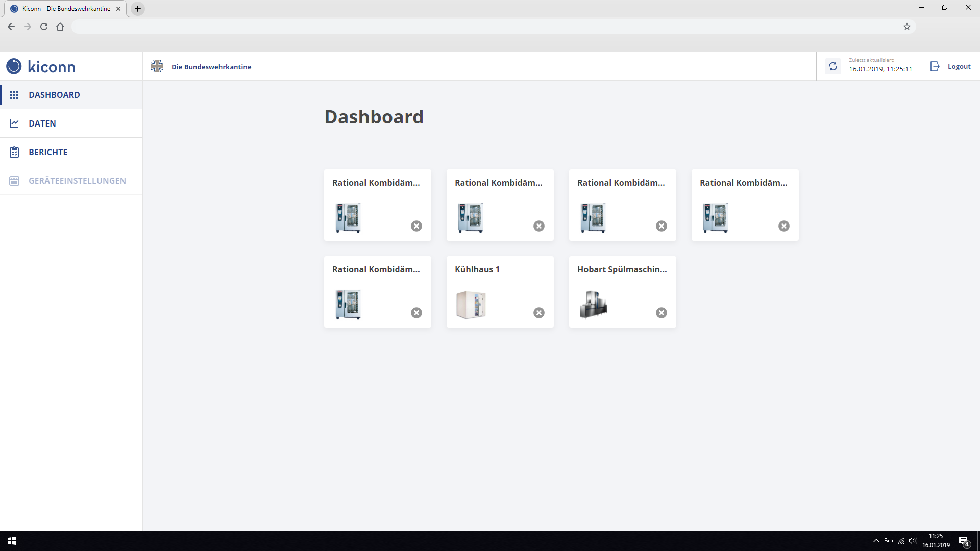Click X icon on fourth top-row Rational card
The image size is (980, 551).
[x=784, y=226]
